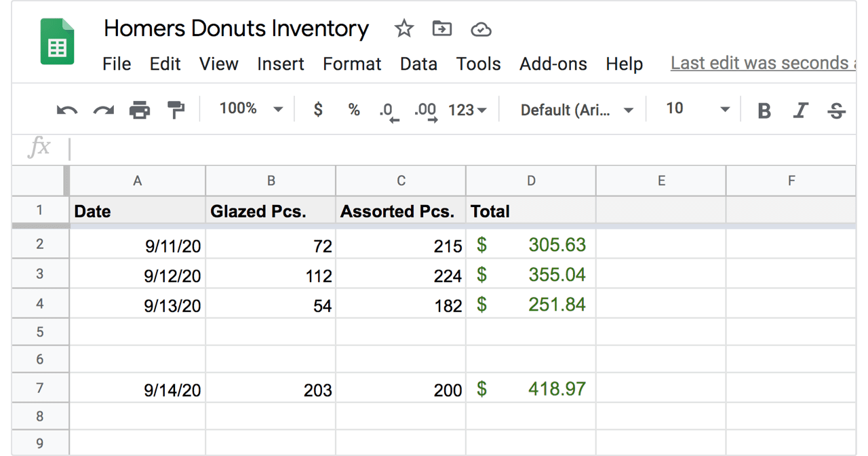Check the cloud save status icon
This screenshot has height=456, width=868.
coord(481,29)
